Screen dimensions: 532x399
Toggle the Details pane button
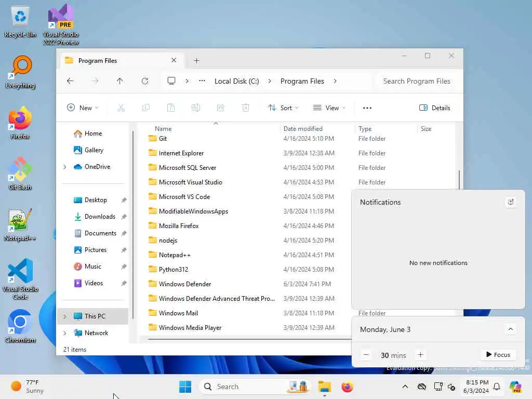click(435, 108)
